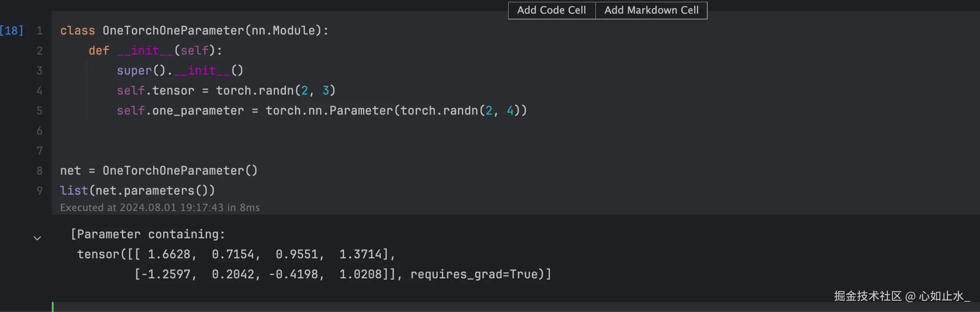The height and width of the screenshot is (312, 980).
Task: Click the Add Code Cell button
Action: [551, 10]
